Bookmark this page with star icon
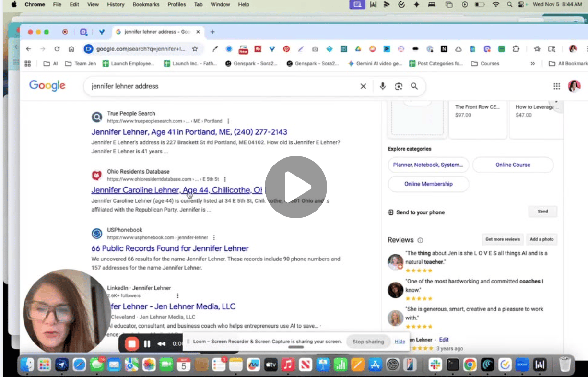588x377 pixels. 195,49
